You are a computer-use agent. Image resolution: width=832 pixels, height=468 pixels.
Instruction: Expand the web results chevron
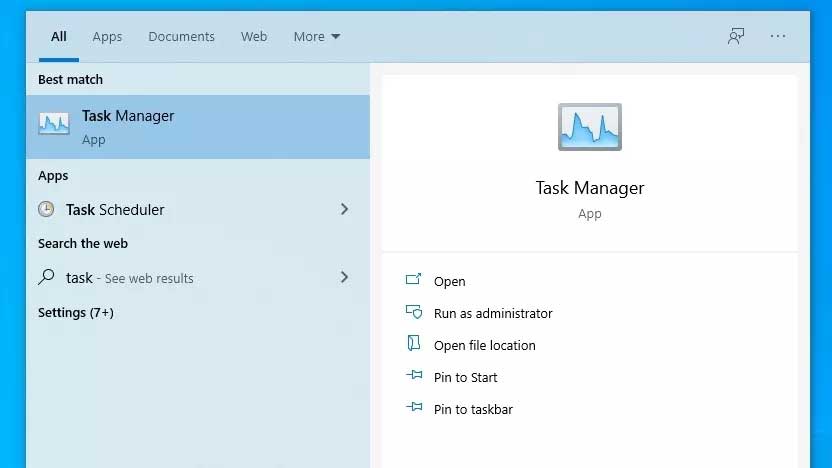(x=344, y=277)
